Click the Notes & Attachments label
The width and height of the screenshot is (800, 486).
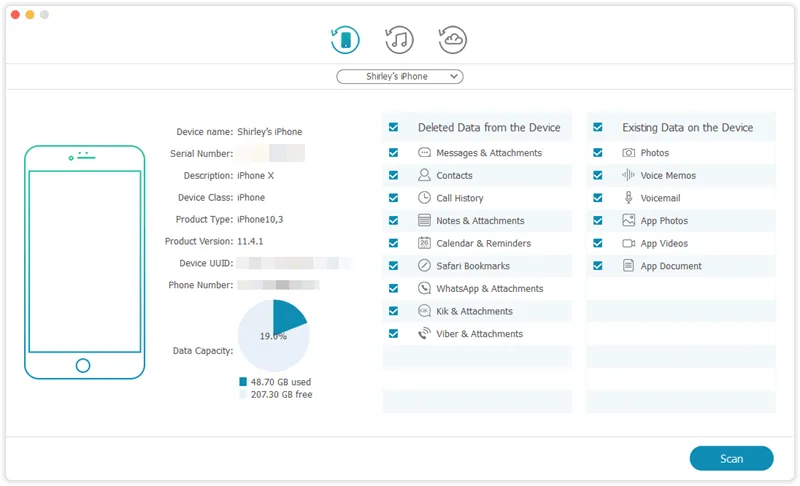480,221
